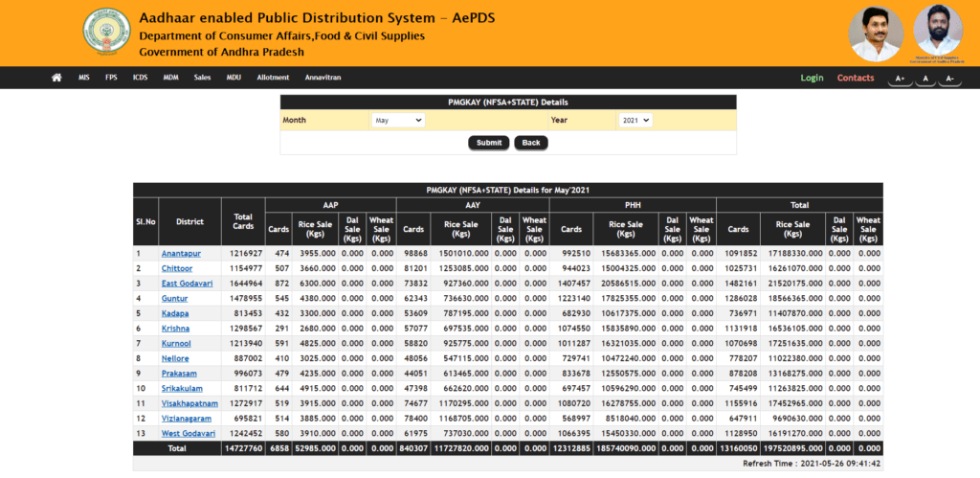Screen dimensions: 980x478
Task: Open Kadapa district details
Action: [175, 313]
